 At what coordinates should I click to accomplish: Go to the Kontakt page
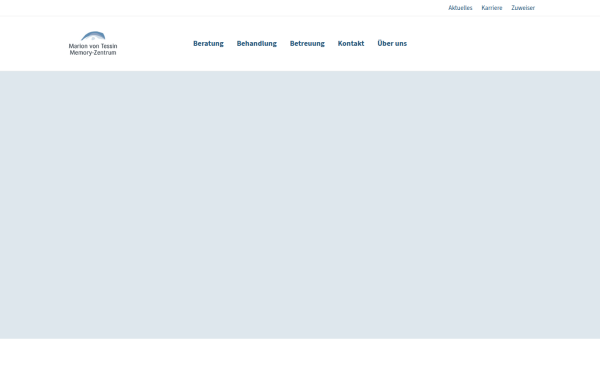point(351,44)
